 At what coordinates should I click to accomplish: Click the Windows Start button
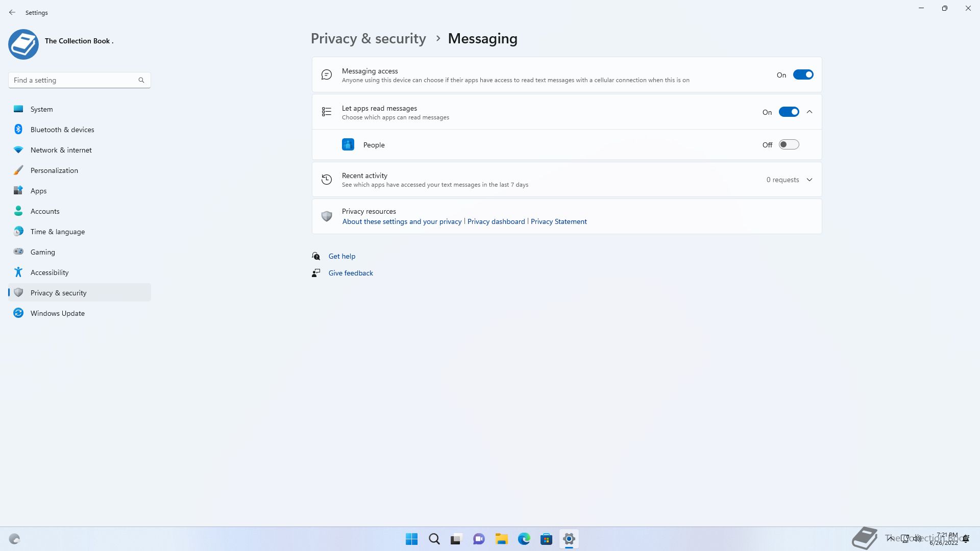(x=411, y=539)
